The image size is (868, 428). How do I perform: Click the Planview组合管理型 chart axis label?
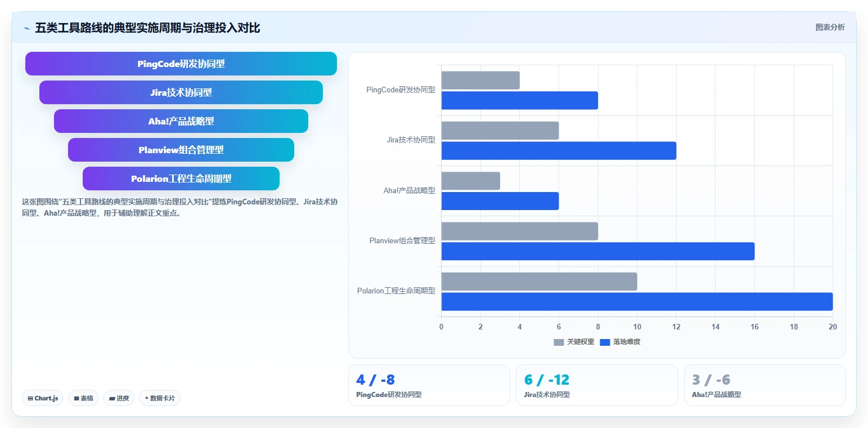click(402, 240)
